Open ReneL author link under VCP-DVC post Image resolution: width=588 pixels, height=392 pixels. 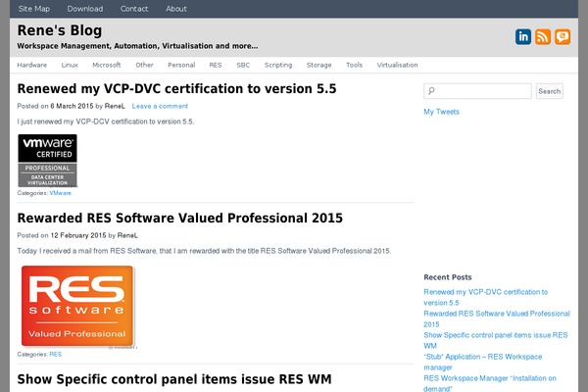(x=115, y=106)
